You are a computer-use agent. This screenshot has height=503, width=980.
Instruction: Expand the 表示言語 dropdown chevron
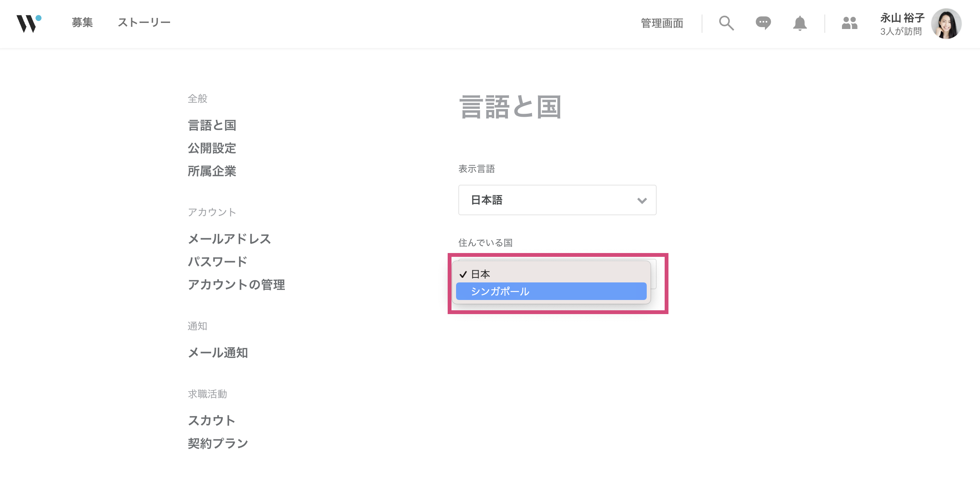tap(642, 200)
